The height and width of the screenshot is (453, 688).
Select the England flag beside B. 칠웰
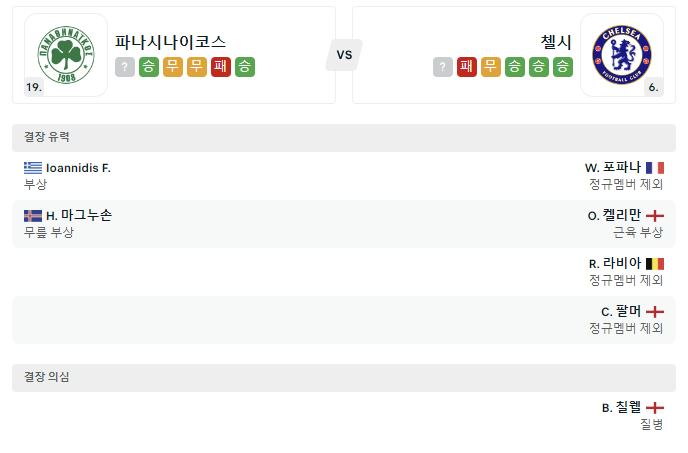[x=655, y=408]
